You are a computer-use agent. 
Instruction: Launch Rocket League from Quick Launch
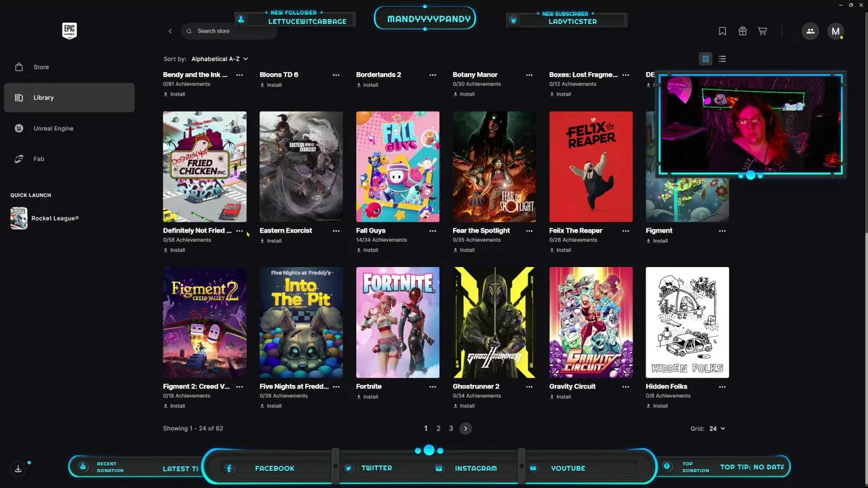pos(45,218)
